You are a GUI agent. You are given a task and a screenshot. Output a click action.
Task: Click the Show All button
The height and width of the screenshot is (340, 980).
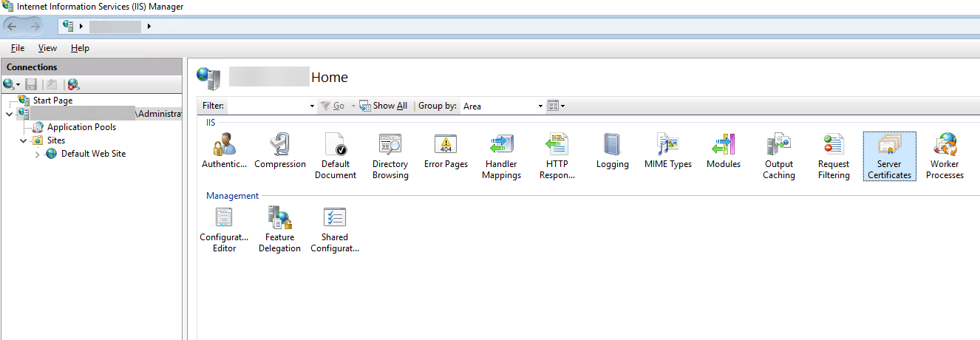[x=384, y=106]
